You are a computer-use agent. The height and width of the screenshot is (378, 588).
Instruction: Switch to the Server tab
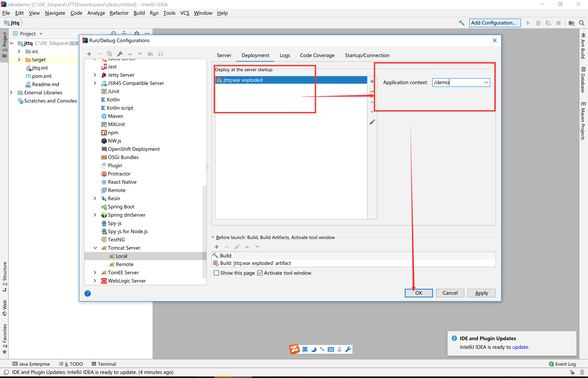[x=224, y=55]
